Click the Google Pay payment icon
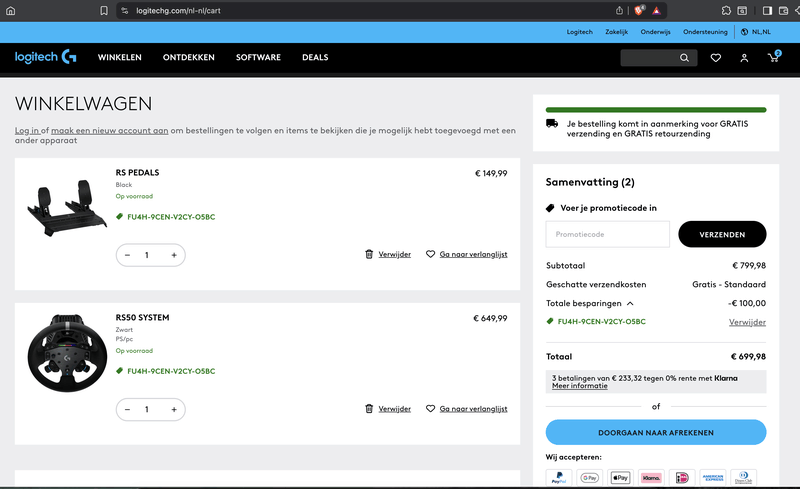Image resolution: width=800 pixels, height=489 pixels. pos(590,478)
